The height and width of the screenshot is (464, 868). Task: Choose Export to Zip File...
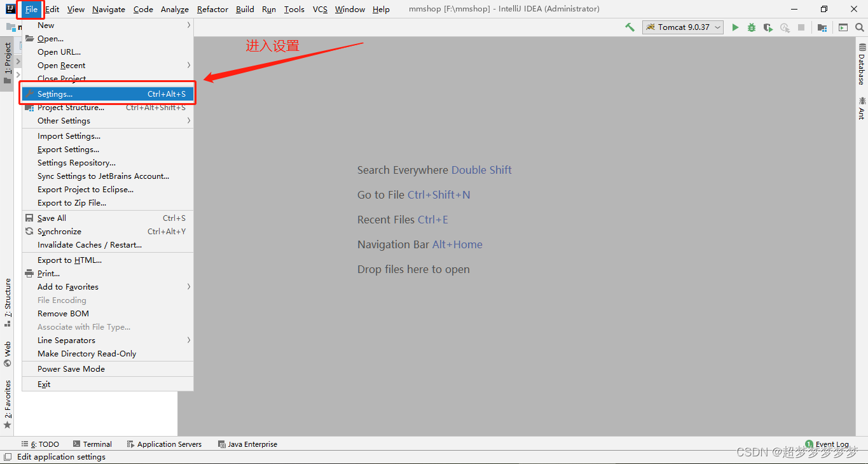(x=107, y=203)
